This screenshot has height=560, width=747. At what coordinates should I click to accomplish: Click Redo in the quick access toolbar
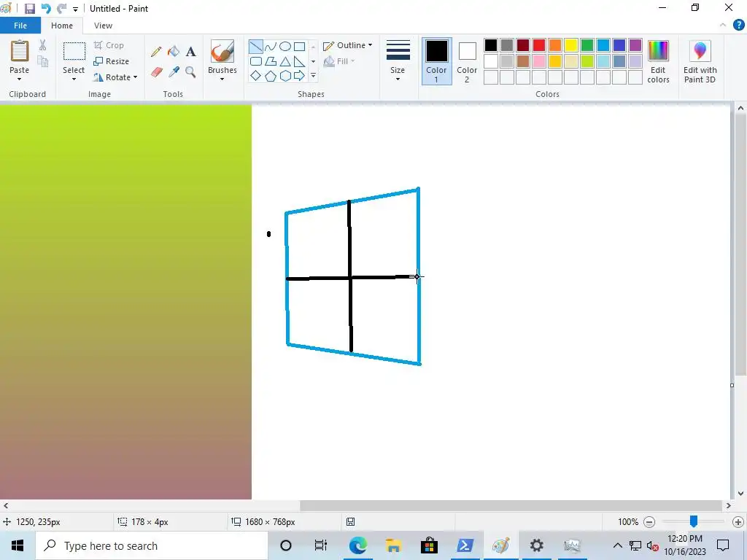[x=61, y=9]
